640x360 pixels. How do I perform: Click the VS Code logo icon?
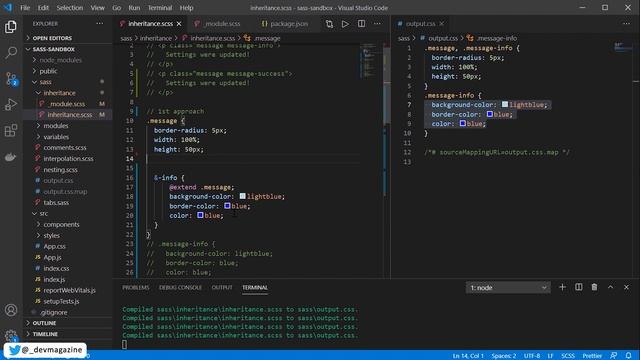click(x=8, y=7)
